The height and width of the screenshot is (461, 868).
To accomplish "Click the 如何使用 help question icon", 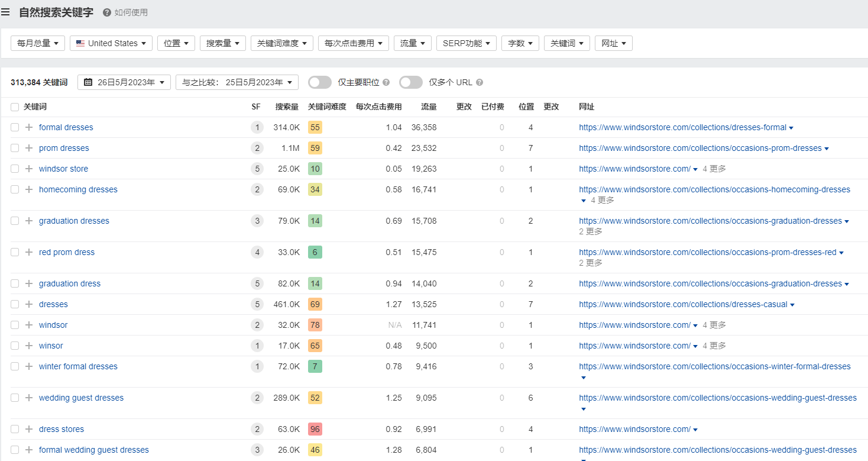I will tap(107, 12).
